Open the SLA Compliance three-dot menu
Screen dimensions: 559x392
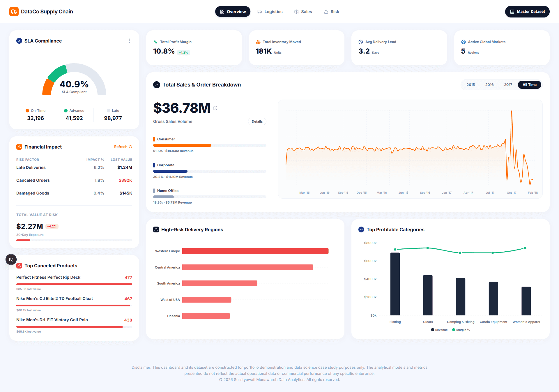point(129,41)
